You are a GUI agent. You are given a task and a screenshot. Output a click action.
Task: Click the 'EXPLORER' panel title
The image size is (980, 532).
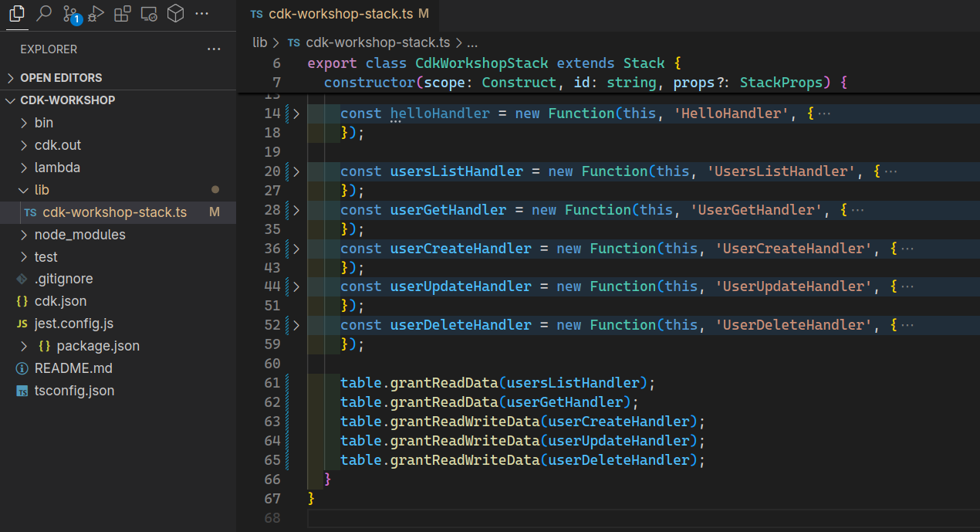(49, 49)
